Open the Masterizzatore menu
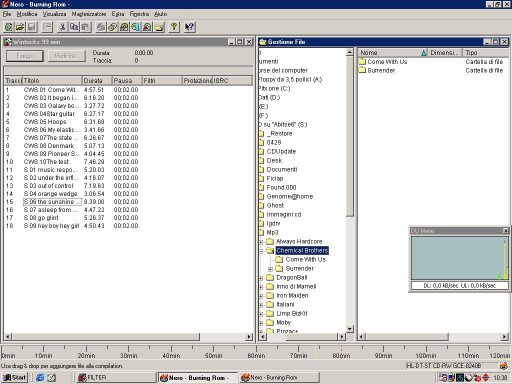Image resolution: width=512 pixels, height=384 pixels. 89,14
